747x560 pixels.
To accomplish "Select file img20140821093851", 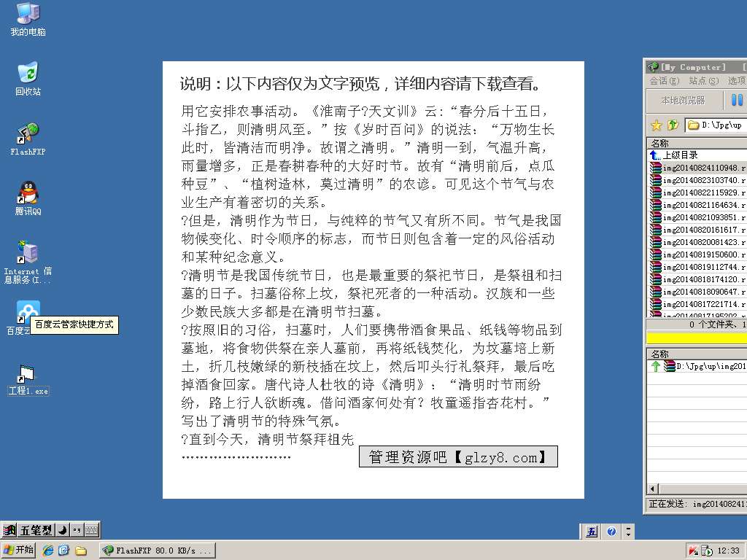I will pos(698,217).
